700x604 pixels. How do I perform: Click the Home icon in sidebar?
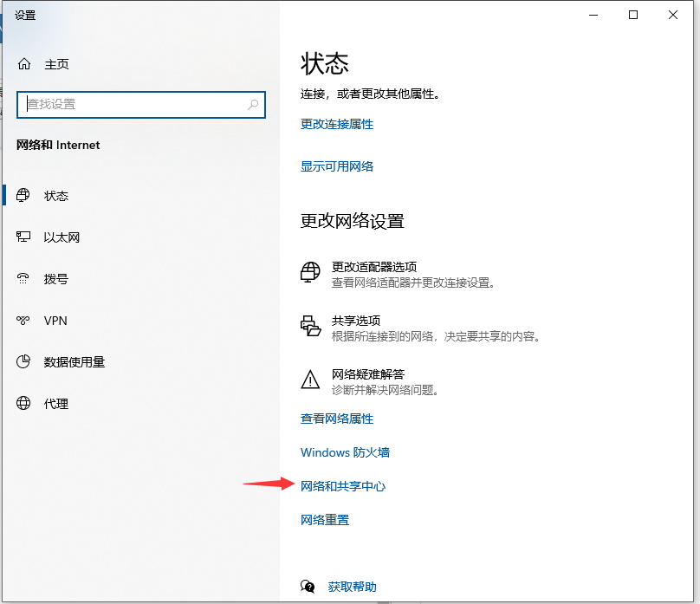point(24,64)
